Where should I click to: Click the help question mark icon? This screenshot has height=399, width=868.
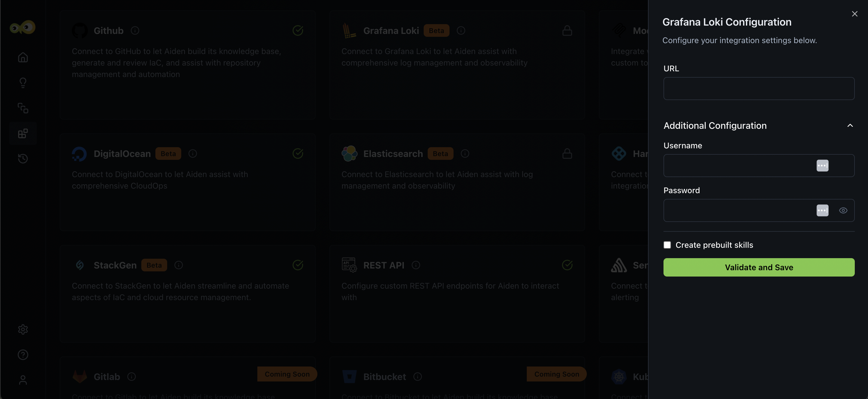23,355
